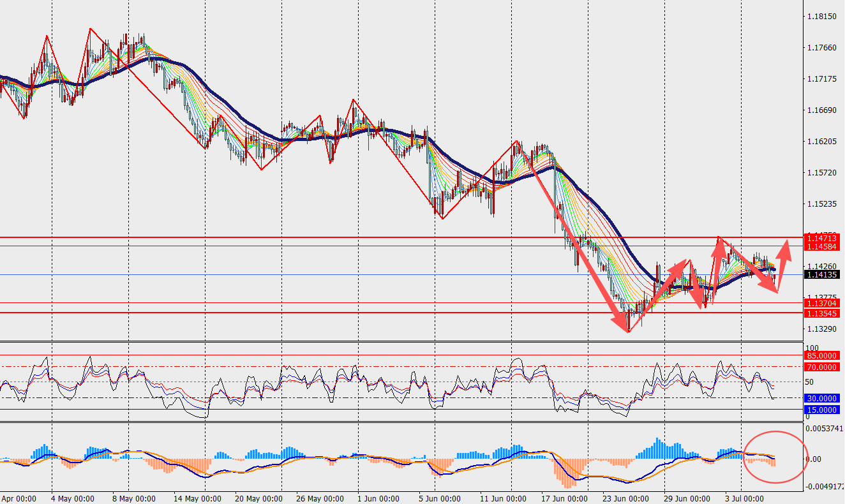
Task: Select the 1.13545 support level label
Action: coord(821,313)
